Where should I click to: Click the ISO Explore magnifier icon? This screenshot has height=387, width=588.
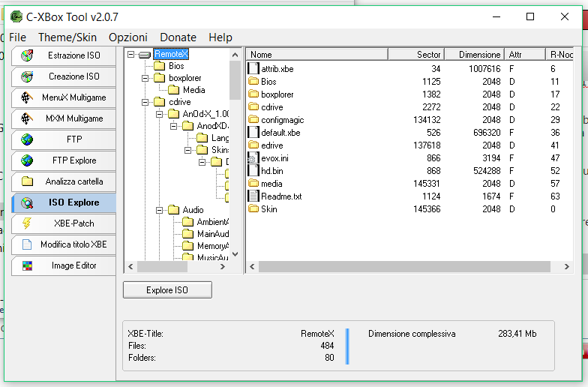[27, 202]
